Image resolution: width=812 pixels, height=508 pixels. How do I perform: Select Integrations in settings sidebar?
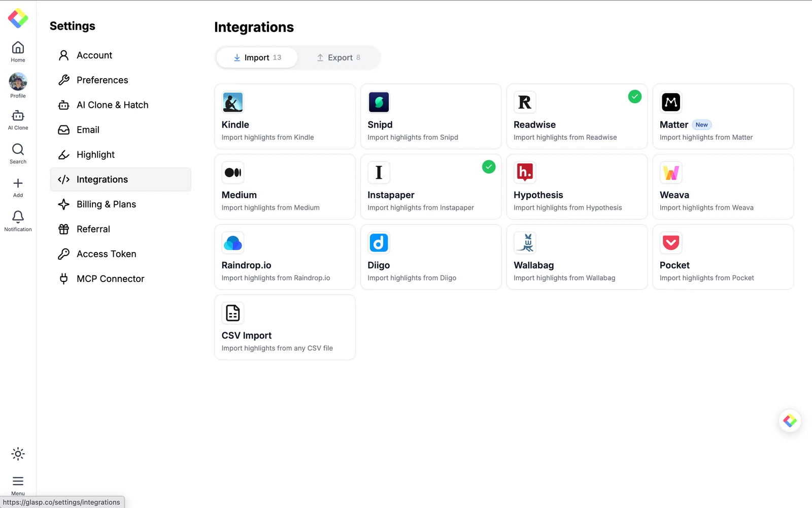pos(121,179)
